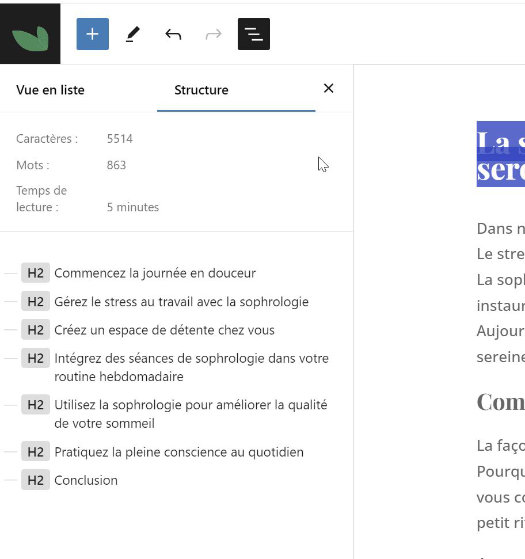Go to the Conclusion heading entry
Screen dimensions: 525x559
tap(86, 480)
